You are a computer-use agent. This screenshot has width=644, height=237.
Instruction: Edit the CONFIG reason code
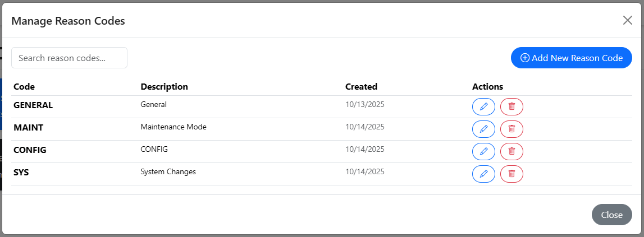pos(483,151)
